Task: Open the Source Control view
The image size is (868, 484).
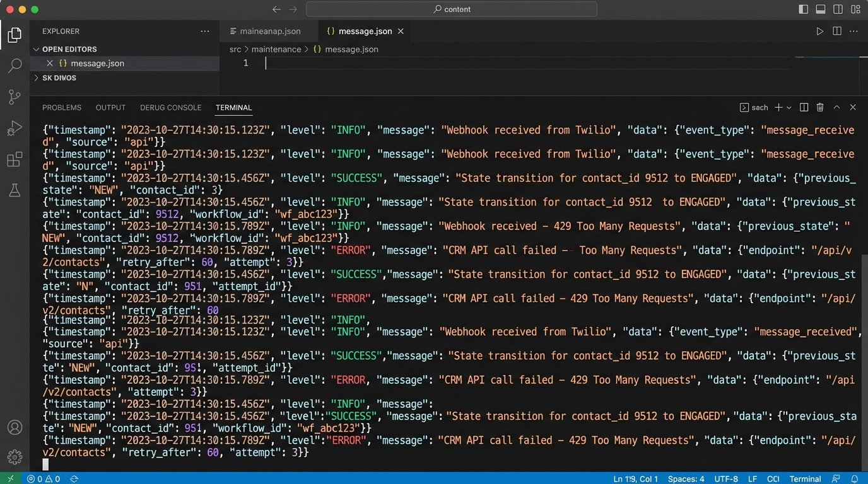Action: (15, 96)
